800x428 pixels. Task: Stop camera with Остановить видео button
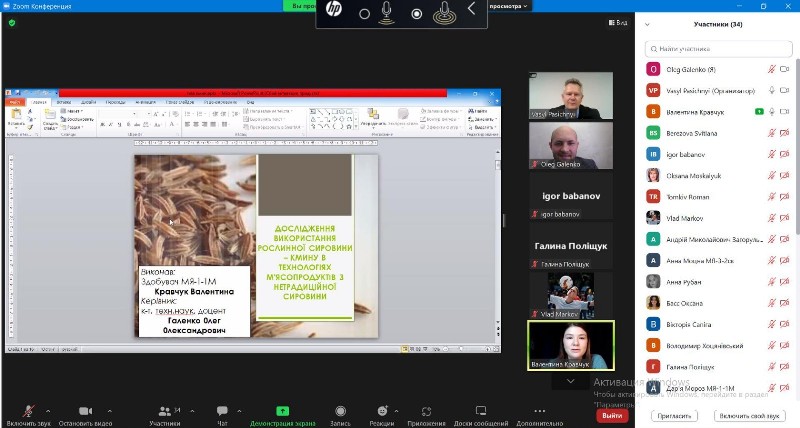click(86, 411)
